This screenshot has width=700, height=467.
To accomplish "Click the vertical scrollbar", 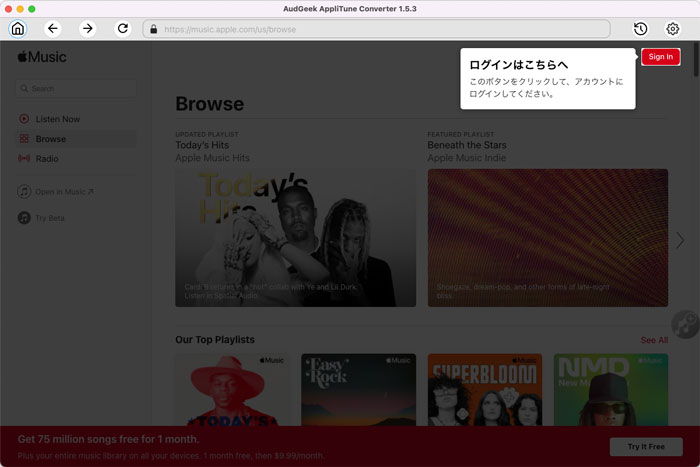I will [696, 59].
